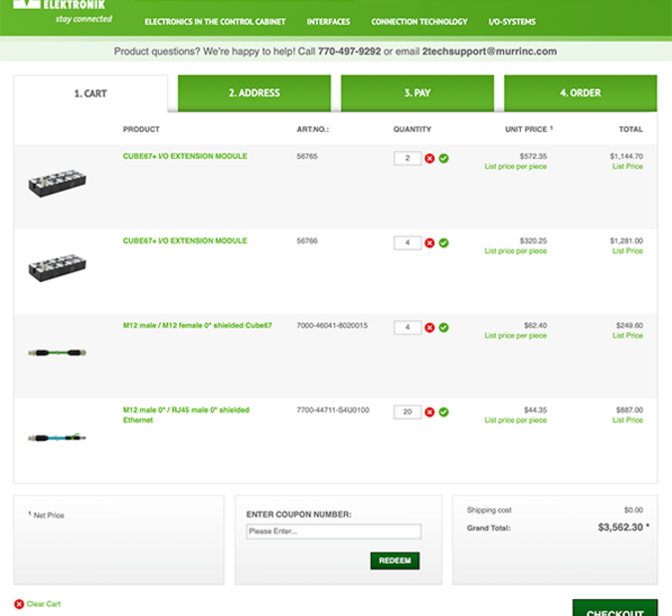
Task: Confirm quantity for article 56766 green check
Action: [x=444, y=242]
